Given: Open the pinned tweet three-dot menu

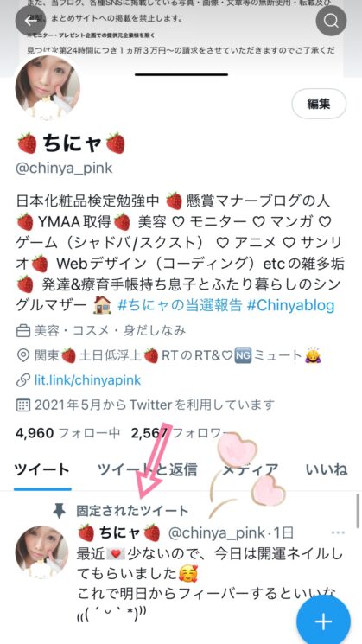Looking at the screenshot, I should coord(338,532).
